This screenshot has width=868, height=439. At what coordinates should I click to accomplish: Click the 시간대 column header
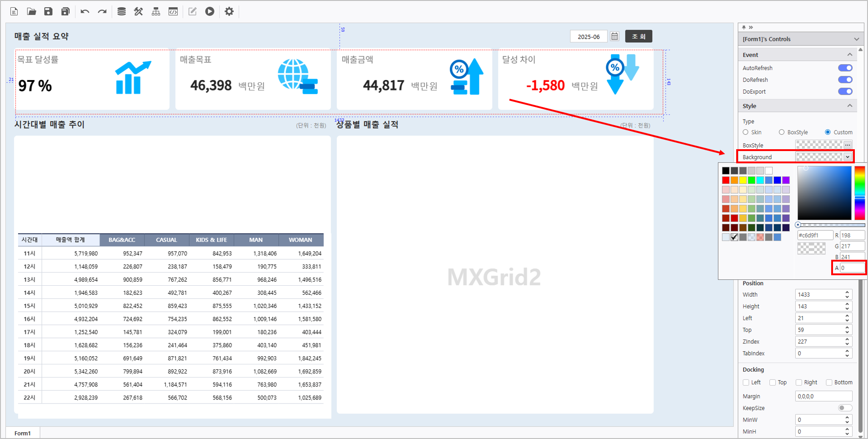tap(30, 240)
